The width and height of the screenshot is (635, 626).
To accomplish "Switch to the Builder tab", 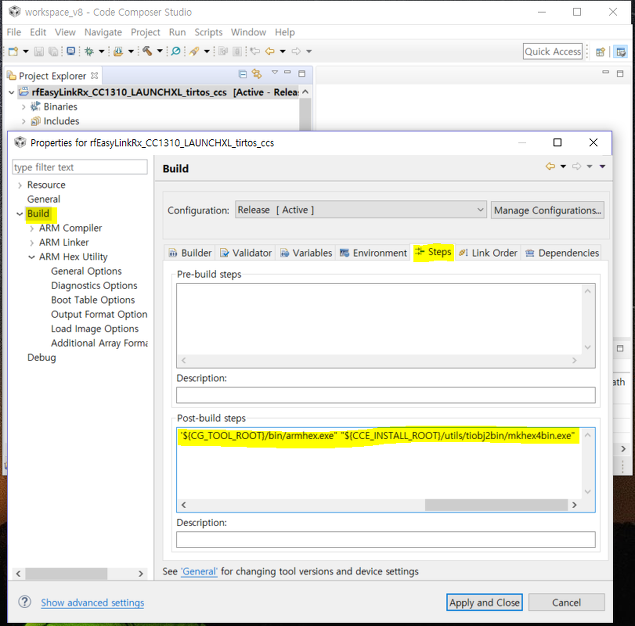I will (x=190, y=253).
